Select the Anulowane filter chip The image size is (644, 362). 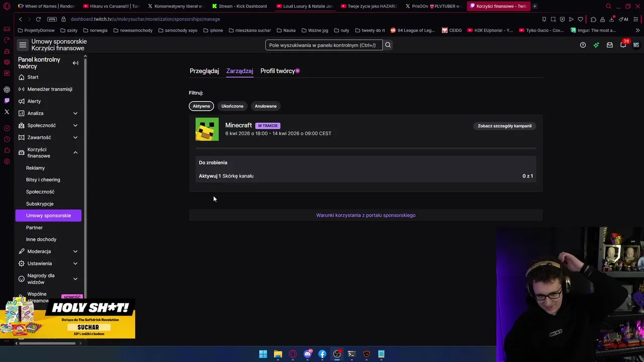(266, 106)
